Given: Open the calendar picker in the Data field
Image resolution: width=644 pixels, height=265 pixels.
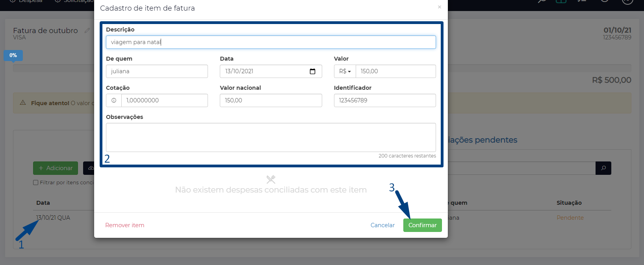Looking at the screenshot, I should [313, 71].
